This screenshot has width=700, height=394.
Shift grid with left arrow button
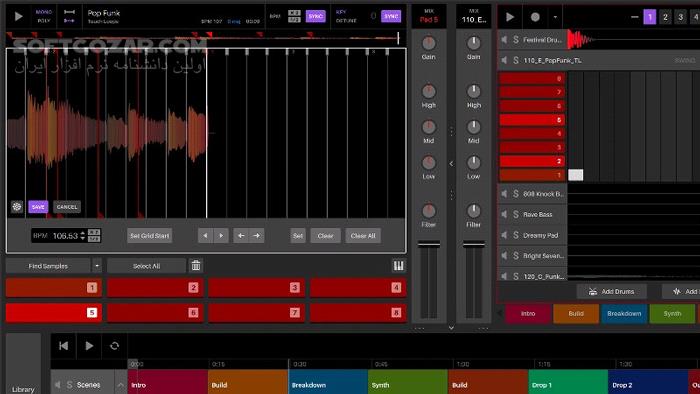pos(241,236)
